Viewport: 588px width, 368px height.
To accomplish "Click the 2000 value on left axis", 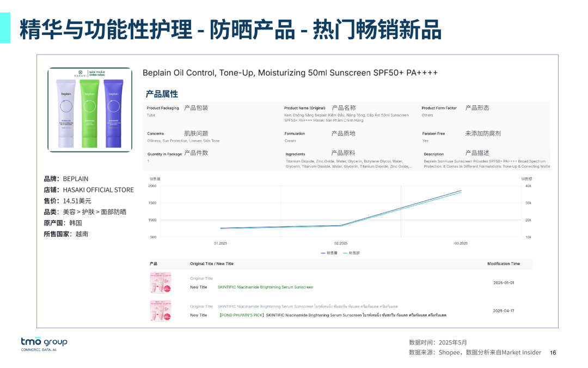I will click(152, 186).
